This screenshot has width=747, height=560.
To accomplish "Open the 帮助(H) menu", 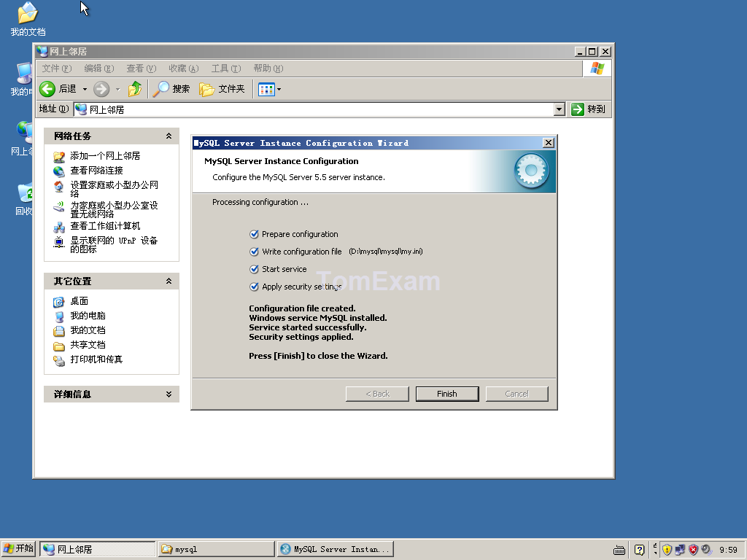I will (268, 69).
